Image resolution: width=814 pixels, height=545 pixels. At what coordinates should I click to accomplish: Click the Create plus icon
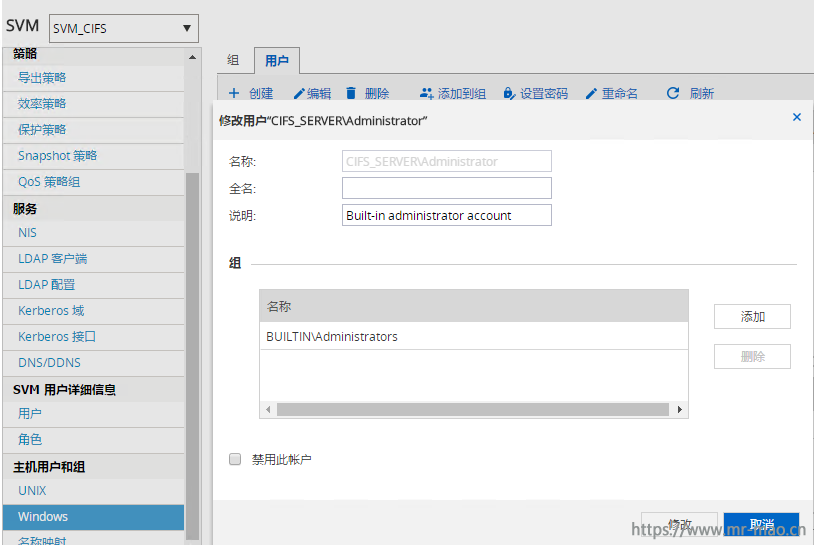(x=234, y=93)
